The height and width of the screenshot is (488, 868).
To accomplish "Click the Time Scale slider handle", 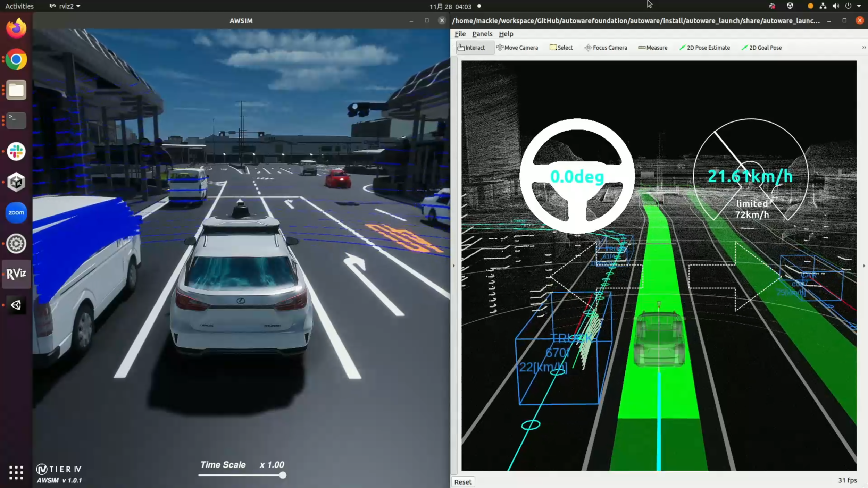I will (283, 475).
